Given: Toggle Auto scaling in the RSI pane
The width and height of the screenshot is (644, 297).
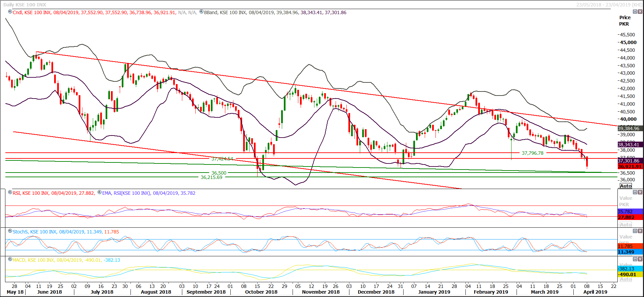Looking at the screenshot, I should point(626,225).
